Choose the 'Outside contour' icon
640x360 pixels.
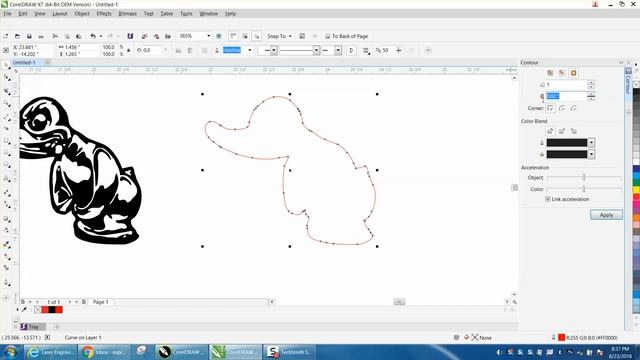[573, 73]
